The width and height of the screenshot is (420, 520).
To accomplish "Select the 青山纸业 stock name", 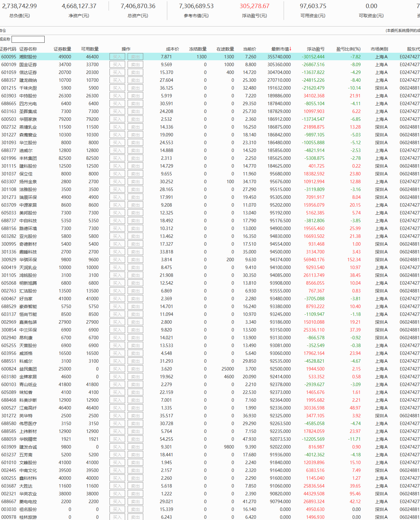I will 28,385.
